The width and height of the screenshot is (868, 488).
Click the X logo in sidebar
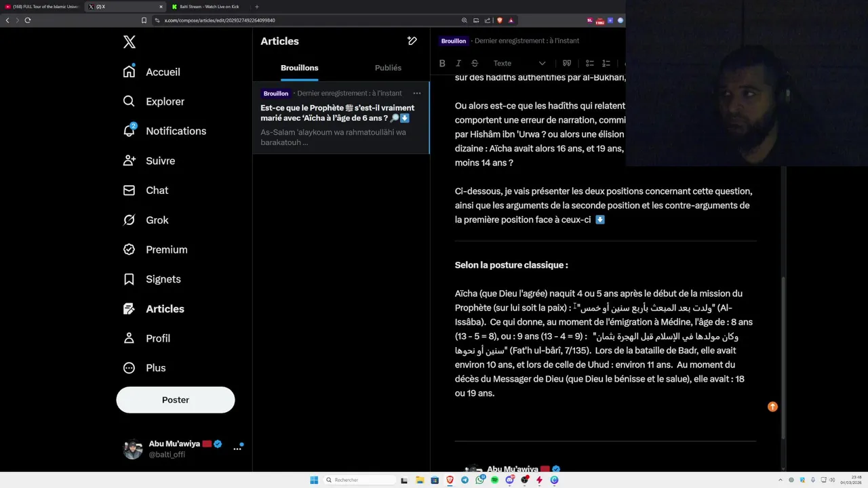(130, 42)
